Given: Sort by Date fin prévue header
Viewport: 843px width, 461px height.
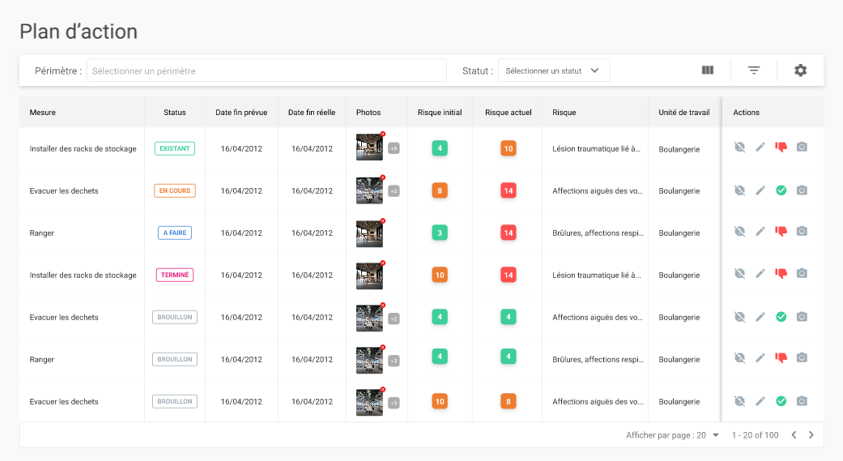Looking at the screenshot, I should point(241,112).
